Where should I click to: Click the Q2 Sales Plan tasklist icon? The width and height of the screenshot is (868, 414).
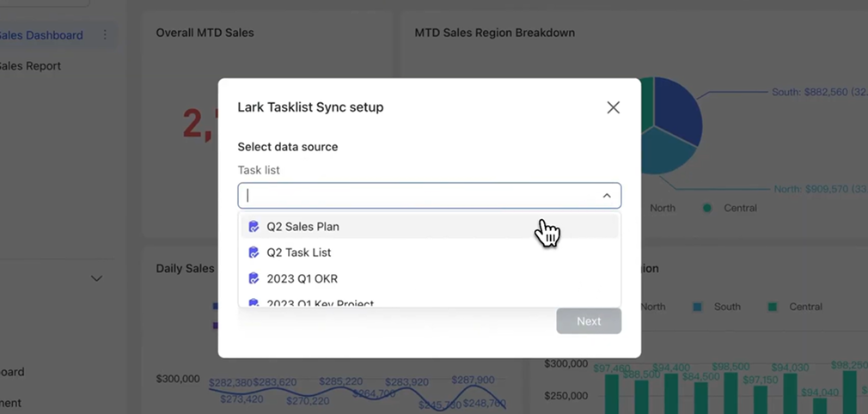[x=254, y=227]
